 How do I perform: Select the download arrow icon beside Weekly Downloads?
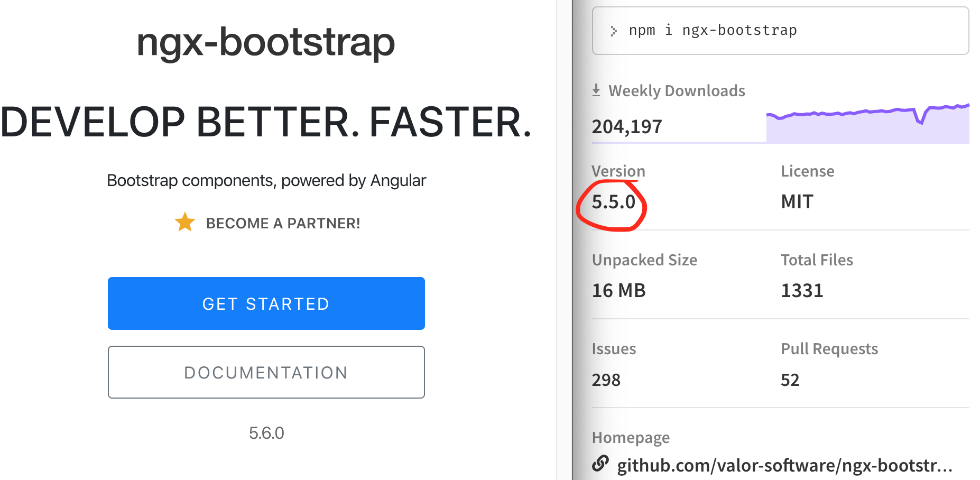tap(597, 90)
